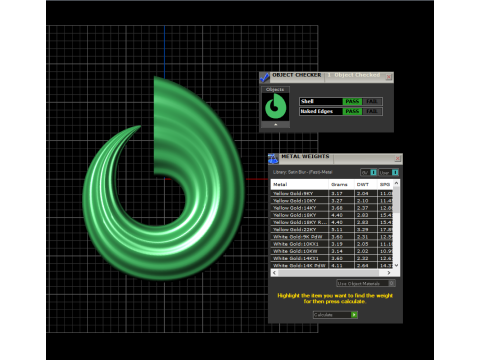The height and width of the screenshot is (360, 480).
Task: Click PASS beside Shell
Action: coord(352,101)
